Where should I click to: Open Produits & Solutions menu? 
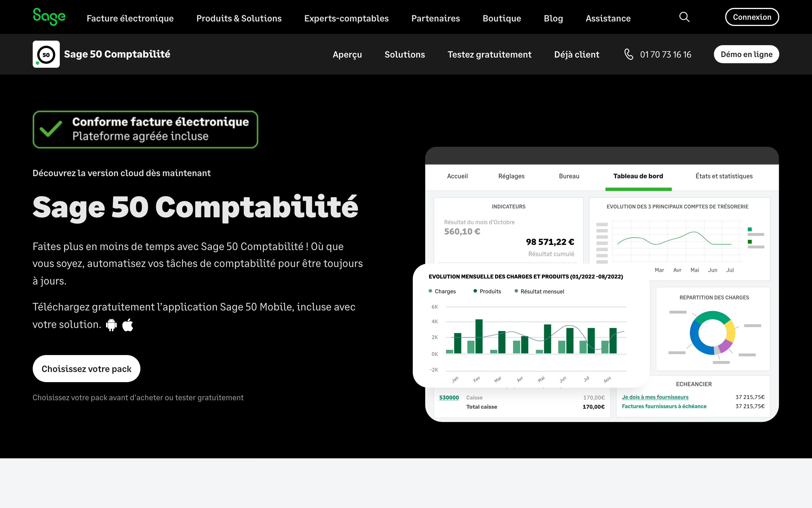click(x=239, y=18)
